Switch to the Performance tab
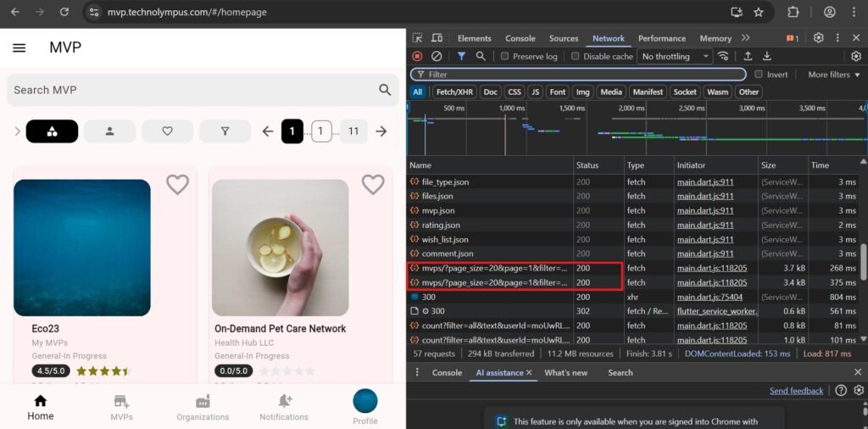868x429 pixels. click(x=661, y=38)
